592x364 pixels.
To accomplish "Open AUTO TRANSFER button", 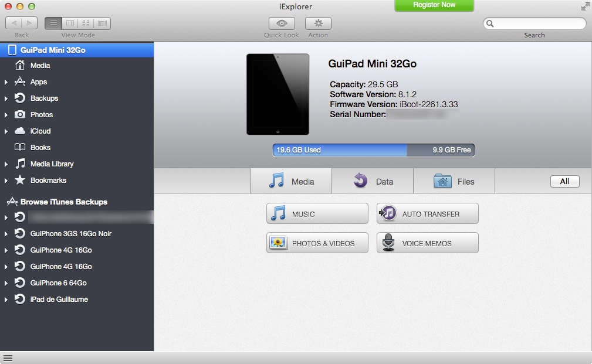I will click(x=427, y=213).
